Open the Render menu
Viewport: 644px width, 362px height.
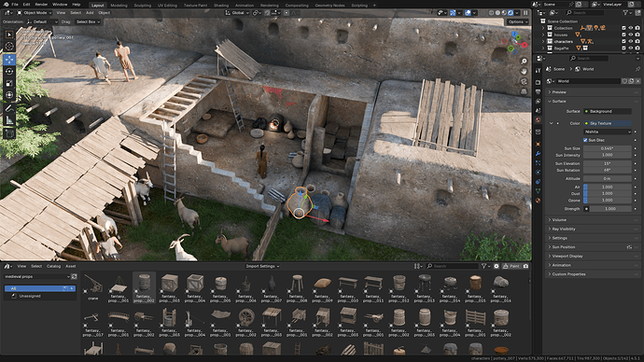[41, 4]
